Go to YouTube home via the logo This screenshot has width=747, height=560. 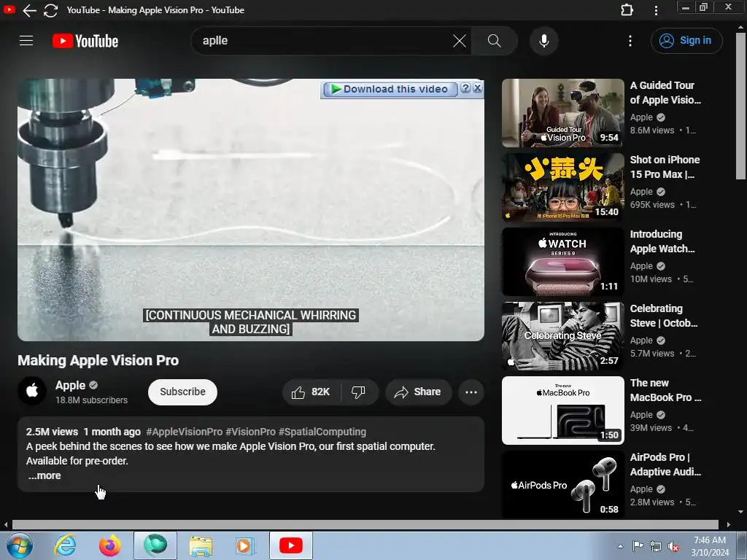[85, 41]
